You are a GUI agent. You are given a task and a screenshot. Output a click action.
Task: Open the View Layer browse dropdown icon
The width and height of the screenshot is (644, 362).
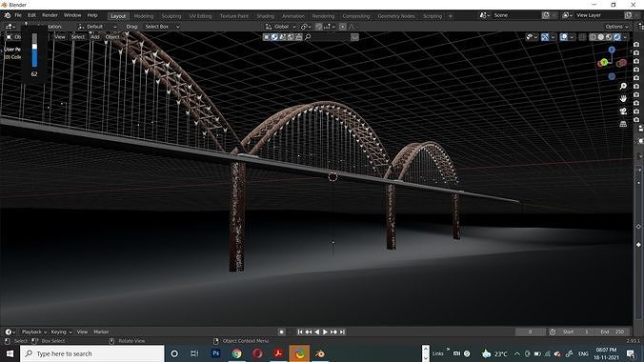(x=567, y=15)
